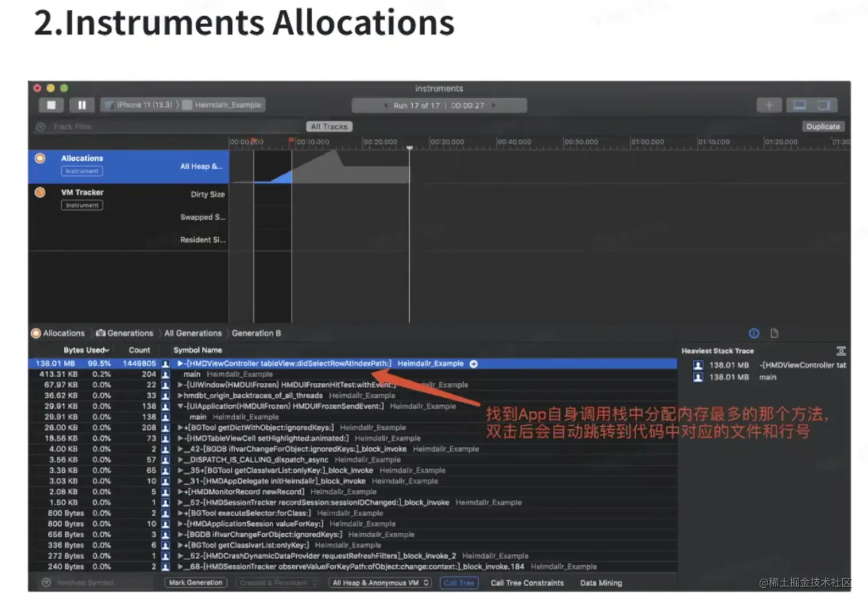
Task: Expand the UIWindow(HMDUIFrozen) HMDUIFrozenHitTest row
Action: coord(180,385)
